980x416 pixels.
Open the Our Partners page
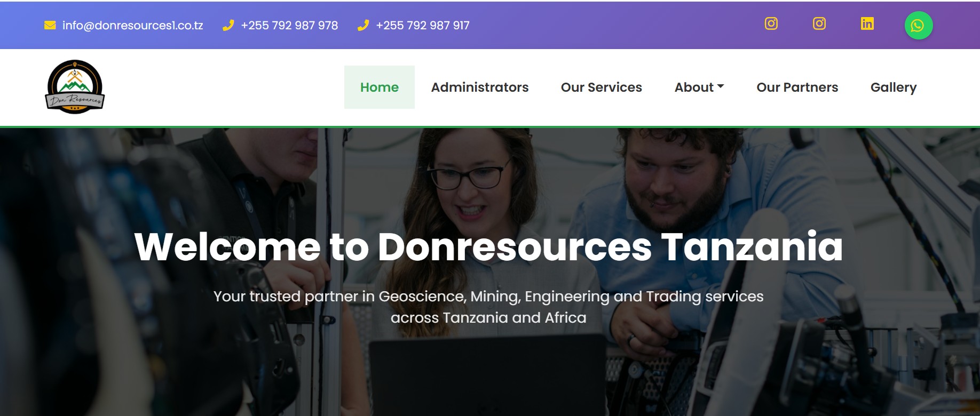pyautogui.click(x=797, y=87)
